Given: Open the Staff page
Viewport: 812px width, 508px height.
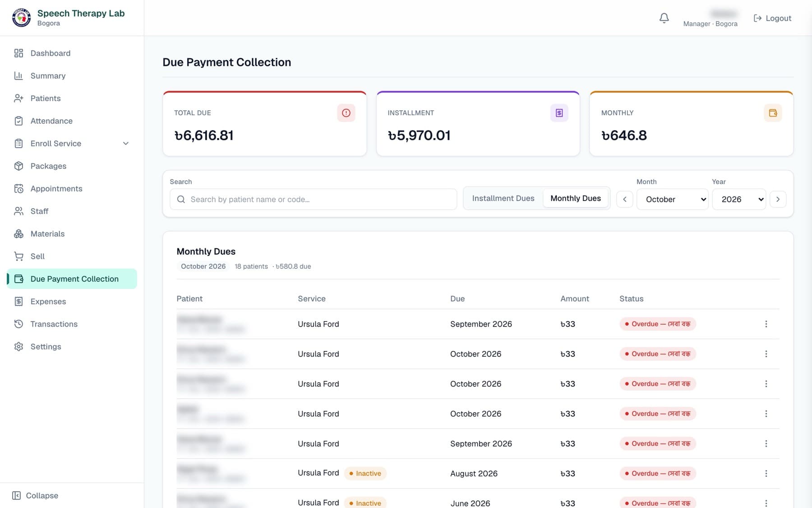Looking at the screenshot, I should tap(72, 211).
